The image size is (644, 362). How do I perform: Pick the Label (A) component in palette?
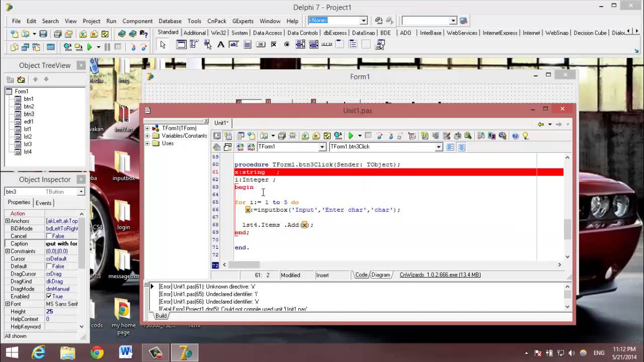[220, 45]
